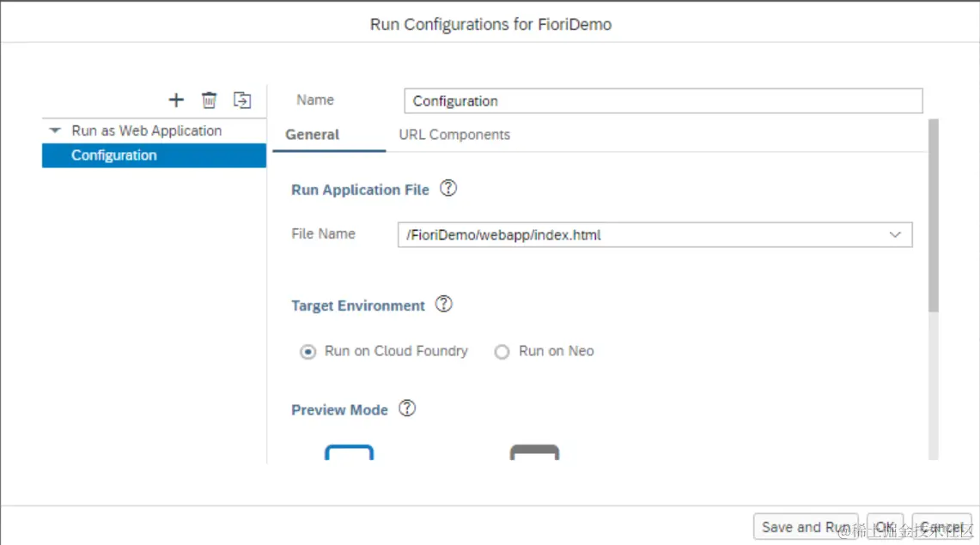Select the gray preview mode icon

(534, 453)
